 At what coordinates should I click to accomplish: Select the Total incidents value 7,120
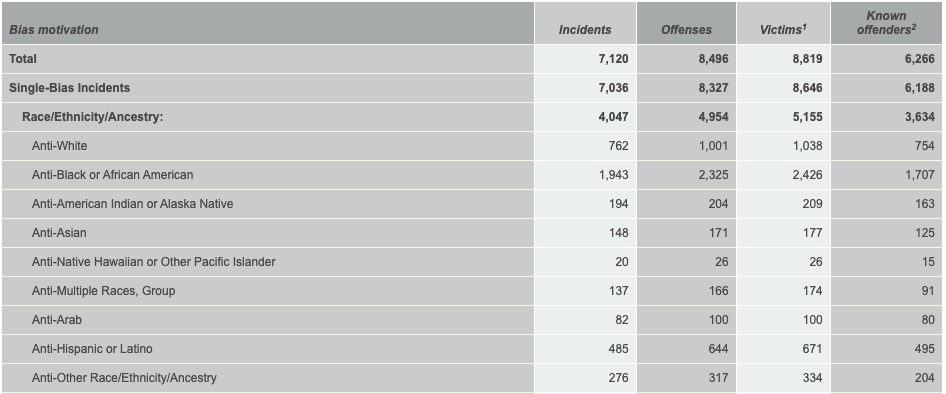[614, 59]
